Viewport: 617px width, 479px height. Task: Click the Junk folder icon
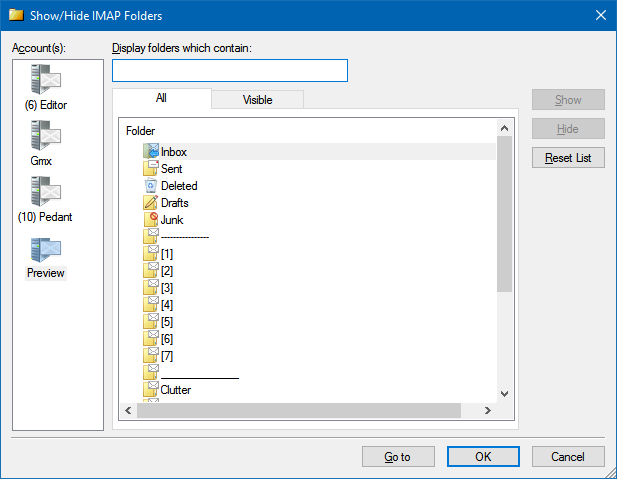point(151,219)
